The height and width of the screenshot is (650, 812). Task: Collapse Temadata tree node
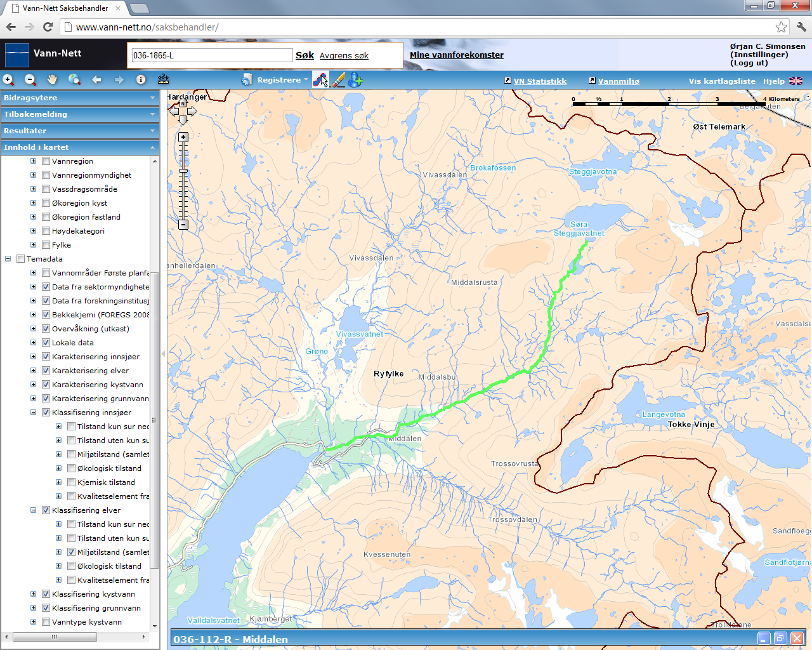(8, 259)
